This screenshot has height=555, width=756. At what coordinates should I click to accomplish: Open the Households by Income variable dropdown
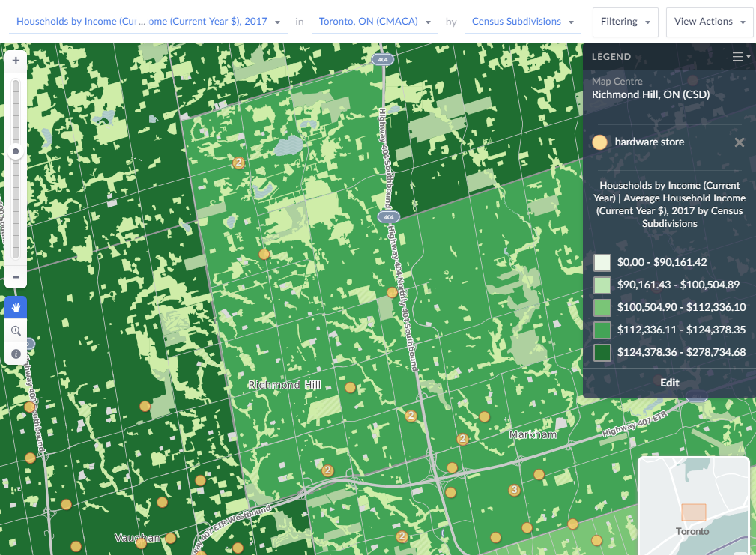(148, 22)
